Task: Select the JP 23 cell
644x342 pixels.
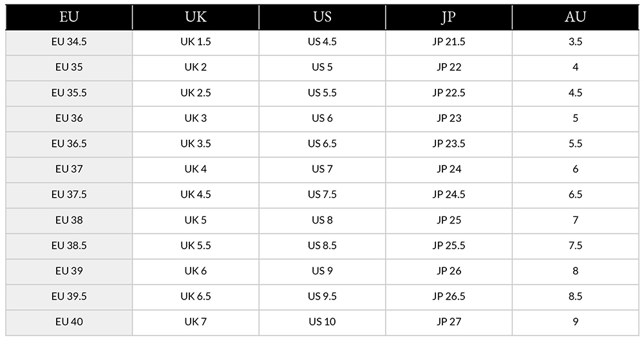Action: pos(448,119)
